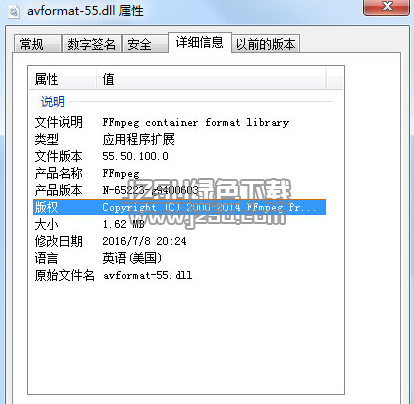This screenshot has height=404, width=414.
Task: Select the 产品版本 row
Action: (x=179, y=190)
